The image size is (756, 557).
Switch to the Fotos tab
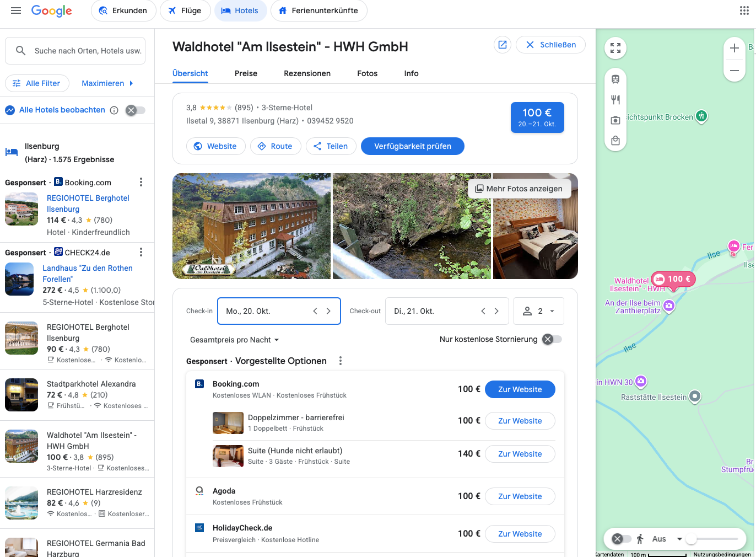367,73
